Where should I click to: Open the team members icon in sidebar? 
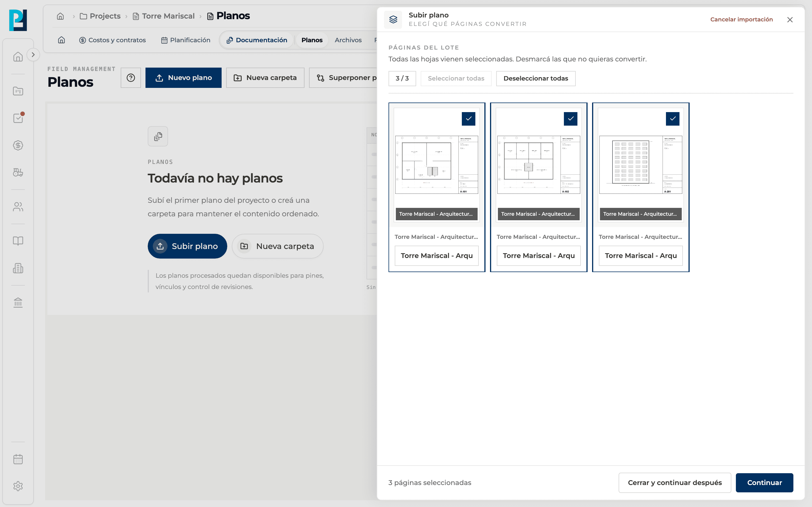[18, 206]
